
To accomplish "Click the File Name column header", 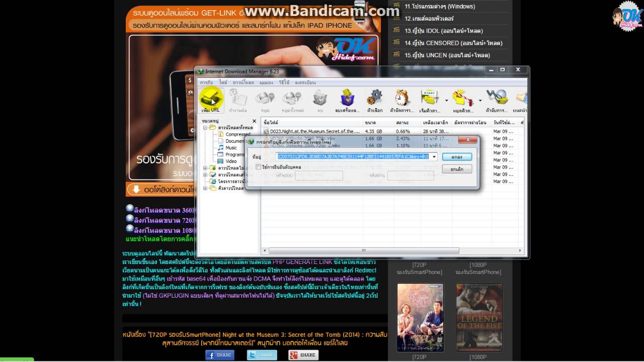I will pos(311,122).
